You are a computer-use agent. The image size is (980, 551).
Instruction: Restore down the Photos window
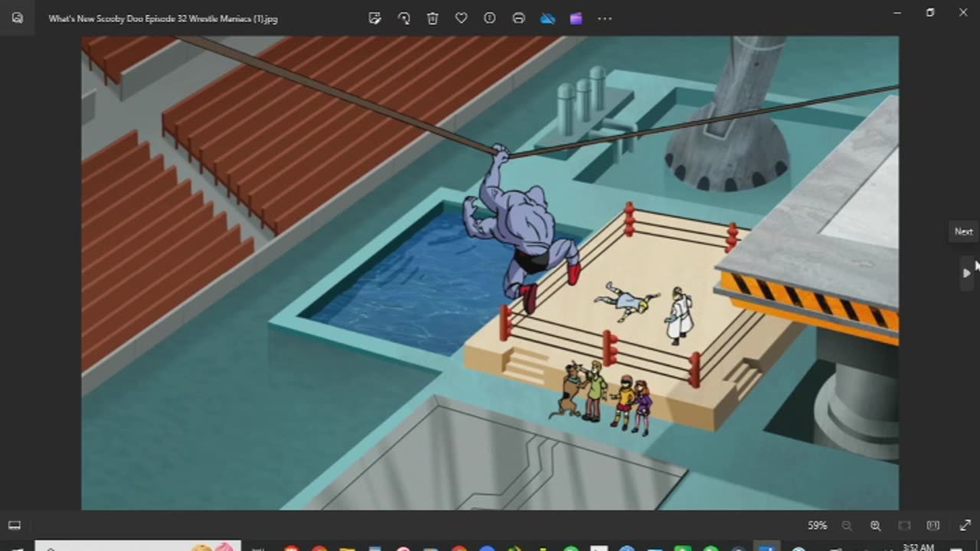click(x=930, y=13)
